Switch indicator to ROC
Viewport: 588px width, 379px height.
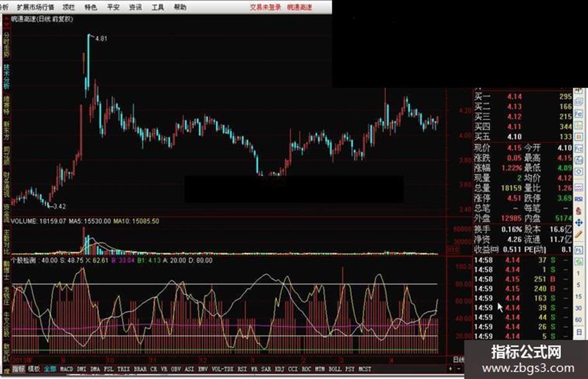click(306, 369)
